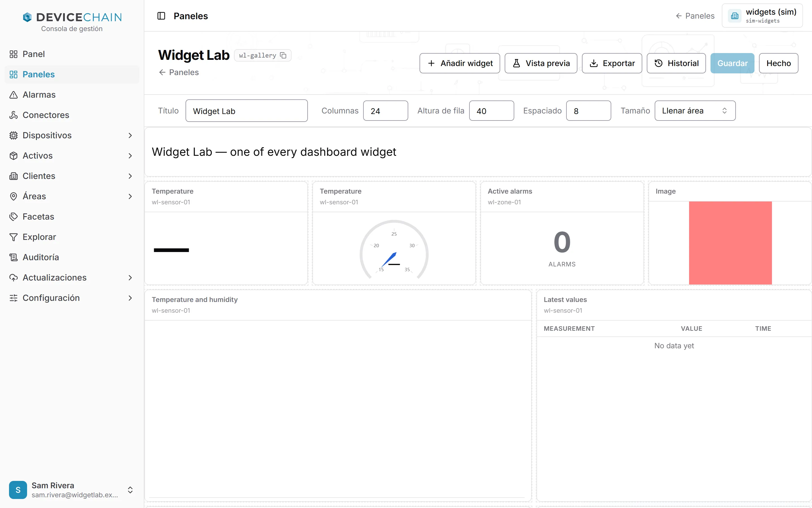Click the Clientes building icon
Image resolution: width=812 pixels, height=508 pixels.
[14, 176]
